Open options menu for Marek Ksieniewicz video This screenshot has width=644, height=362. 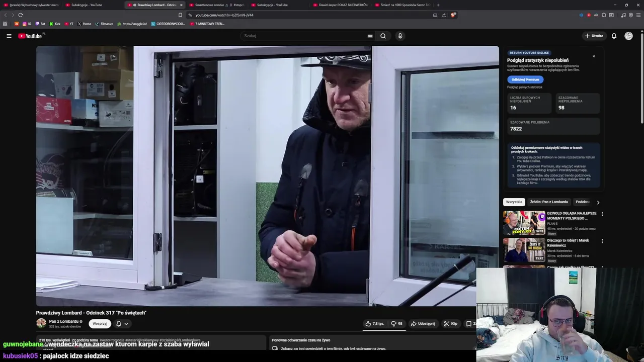602,241
